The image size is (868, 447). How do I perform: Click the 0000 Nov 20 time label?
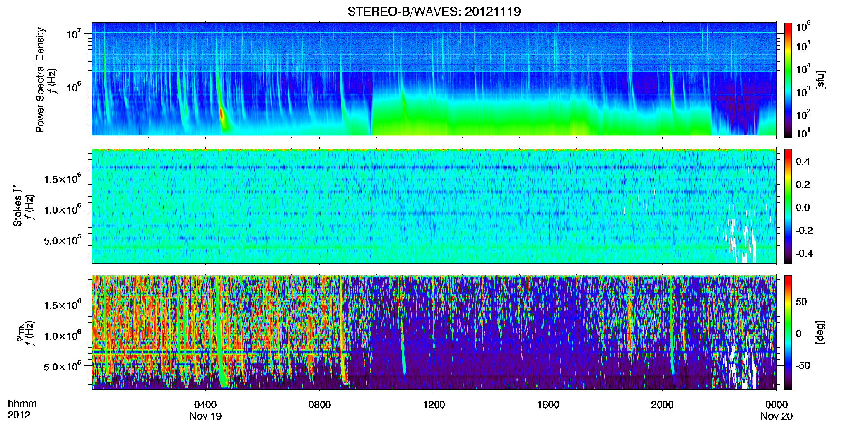[776, 410]
